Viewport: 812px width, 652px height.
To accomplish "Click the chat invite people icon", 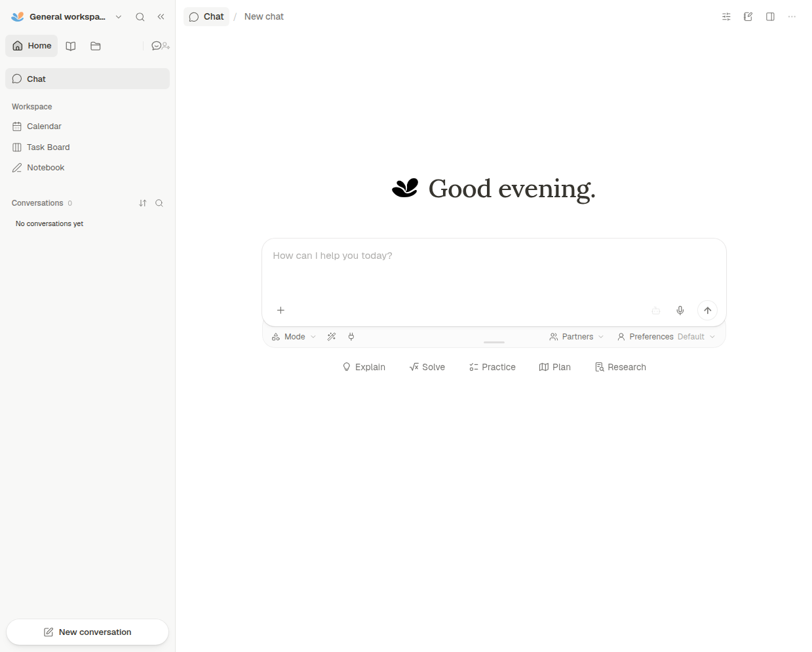I will coord(161,46).
